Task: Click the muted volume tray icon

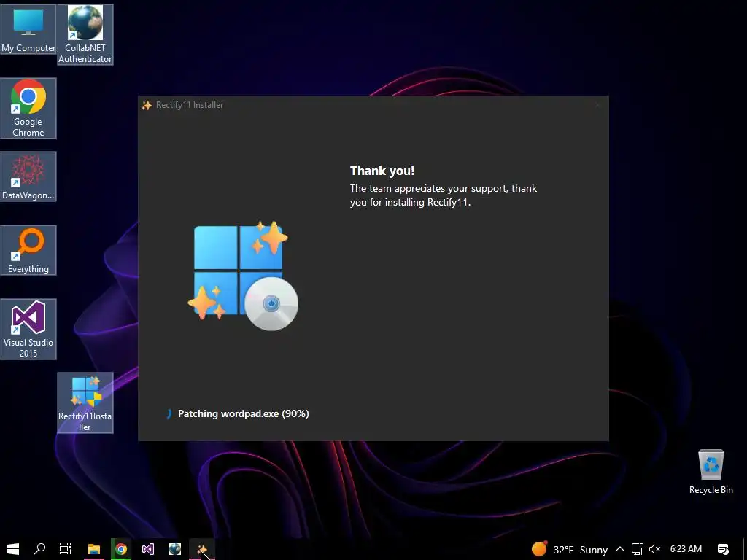Action: tap(654, 549)
